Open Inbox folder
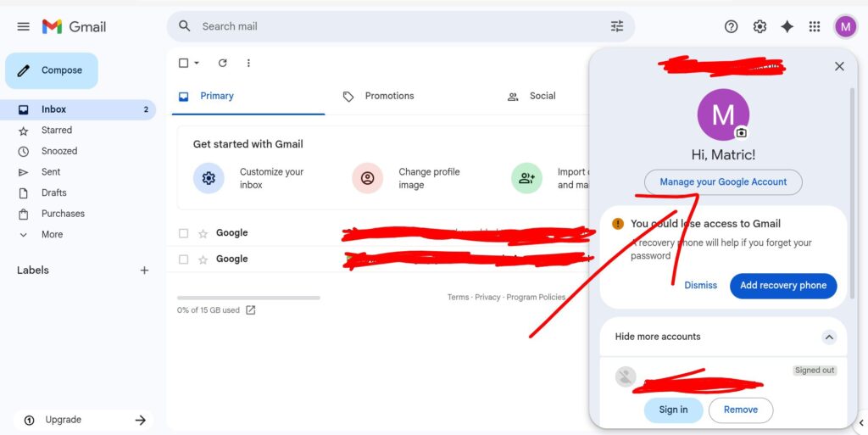 (x=78, y=109)
